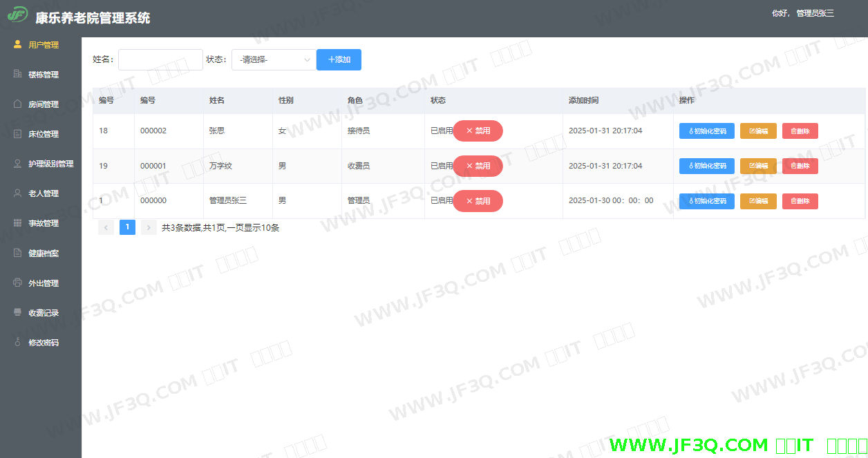Click the nursing level management icon

coord(18,164)
